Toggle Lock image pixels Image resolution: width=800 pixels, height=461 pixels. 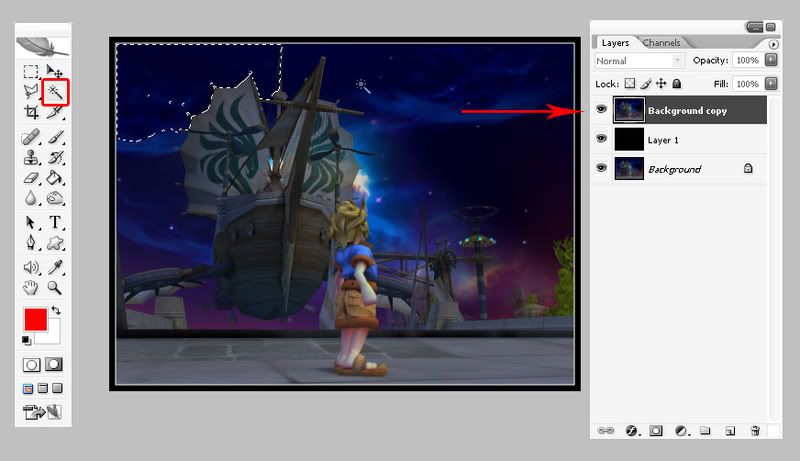(x=646, y=84)
